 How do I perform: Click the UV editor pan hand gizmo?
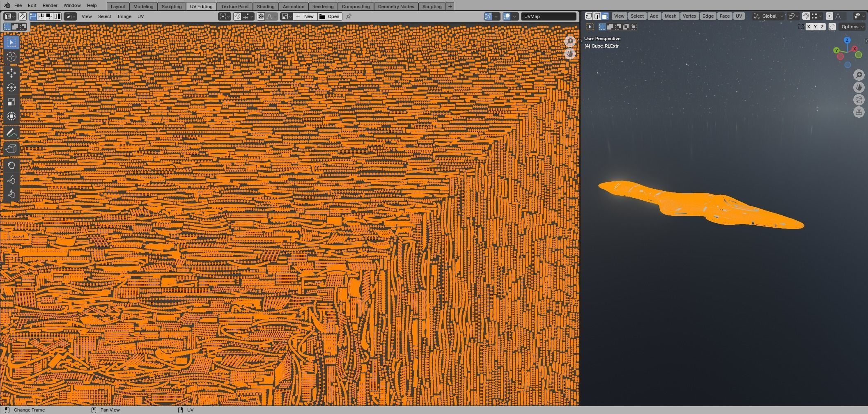click(570, 54)
